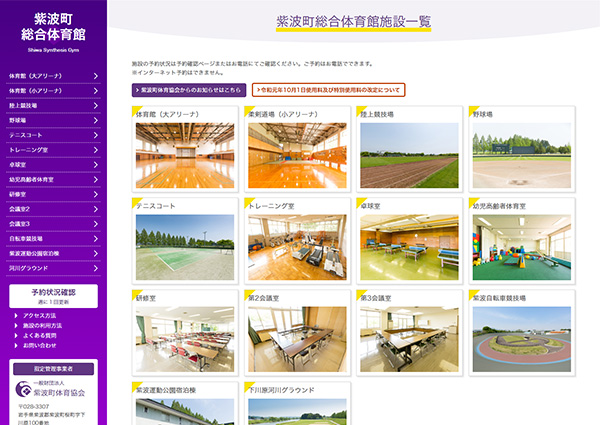Click chevron arrow beside 研修室 in sidebar
The height and width of the screenshot is (425, 600).
[x=96, y=194]
